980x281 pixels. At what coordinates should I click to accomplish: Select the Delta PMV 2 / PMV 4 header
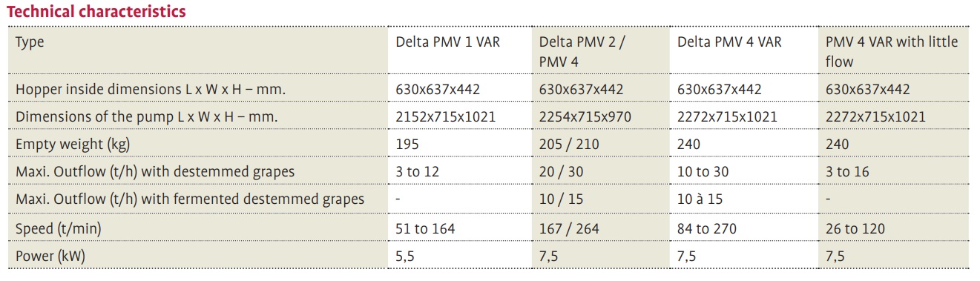pyautogui.click(x=582, y=52)
